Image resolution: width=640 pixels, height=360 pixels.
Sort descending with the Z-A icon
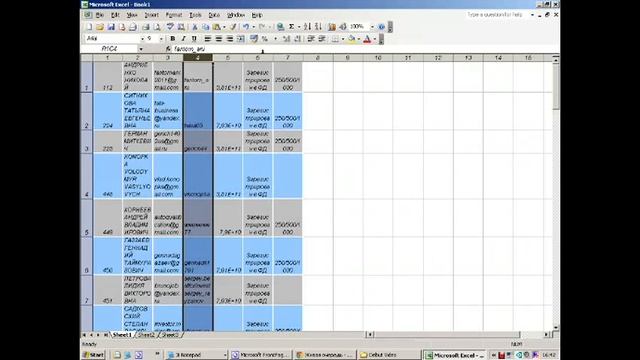tap(318, 27)
